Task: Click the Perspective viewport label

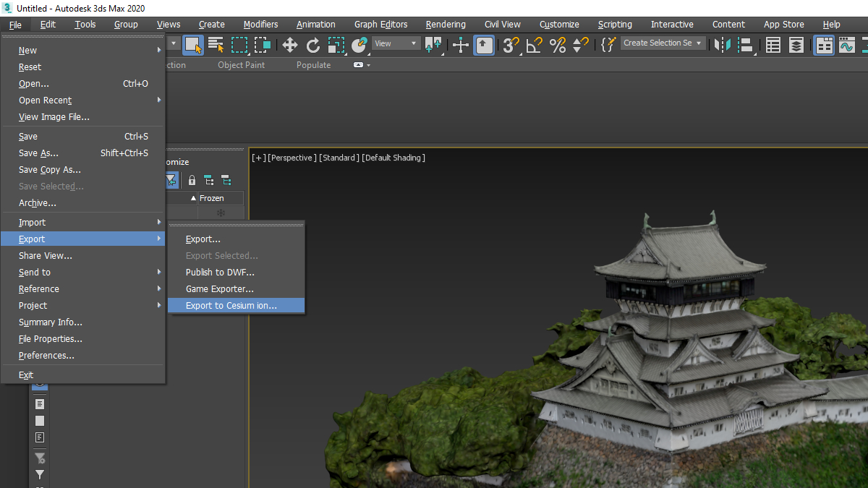Action: tap(292, 158)
